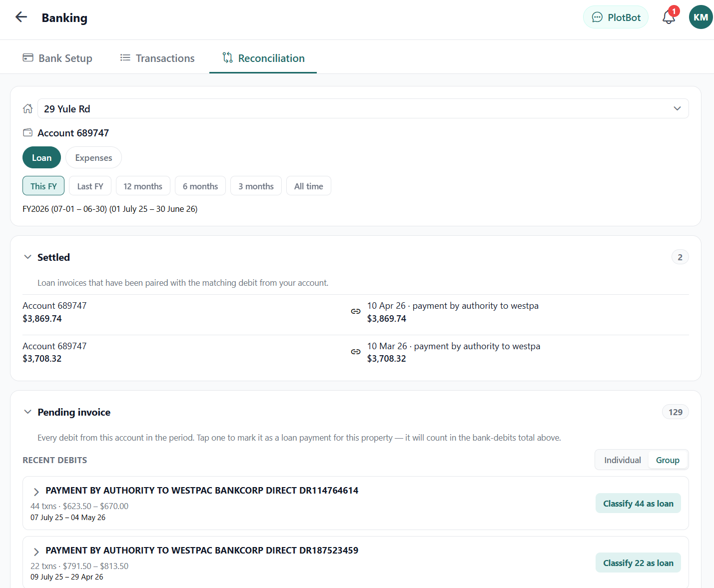Click Classify 44 as loan
This screenshot has width=714, height=588.
638,503
